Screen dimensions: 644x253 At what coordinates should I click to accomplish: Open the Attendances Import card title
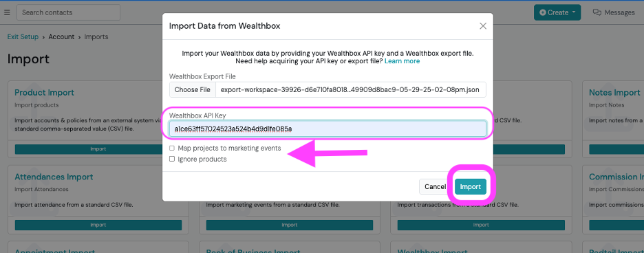[x=54, y=177]
